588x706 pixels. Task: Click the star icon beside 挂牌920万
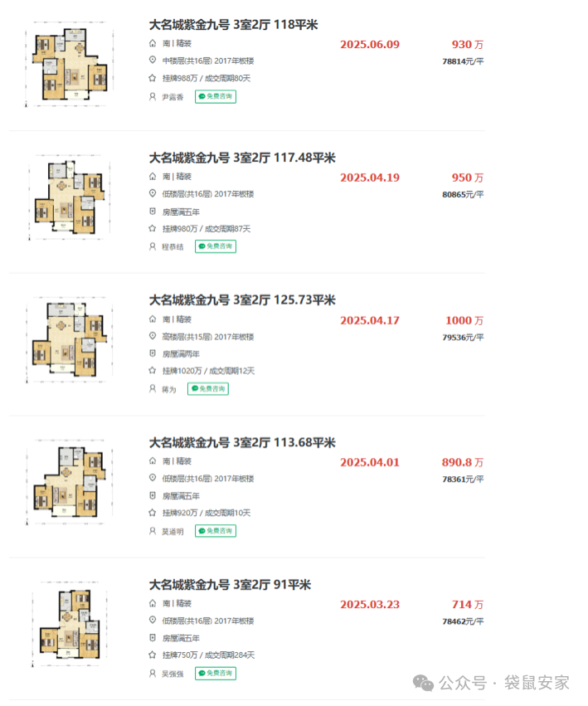click(152, 514)
